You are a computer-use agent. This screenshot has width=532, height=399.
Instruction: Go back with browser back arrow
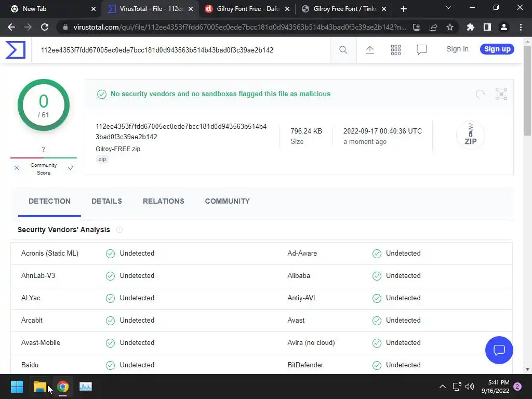[11, 27]
